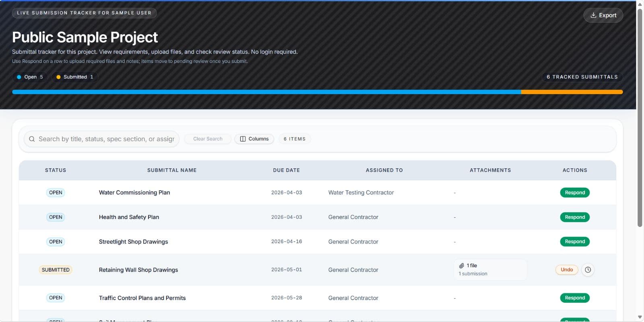Click the blue Open progress segment
The height and width of the screenshot is (322, 644).
coord(266,92)
